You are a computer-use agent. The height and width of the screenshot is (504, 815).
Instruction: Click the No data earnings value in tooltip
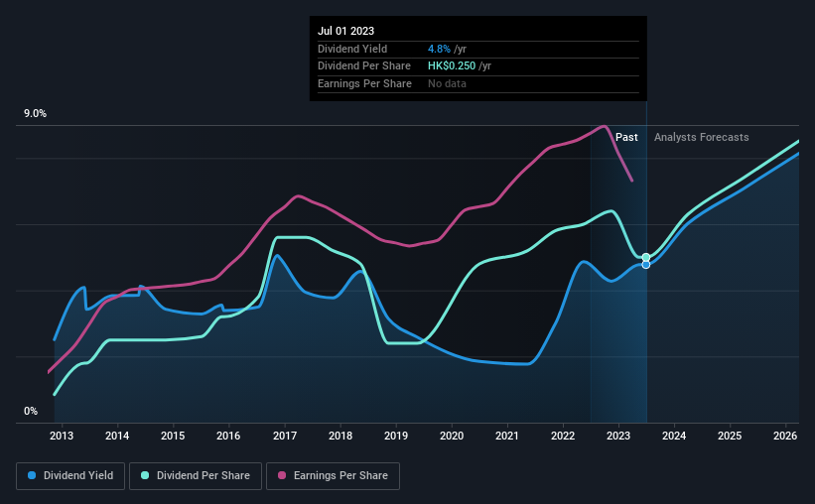(x=447, y=83)
